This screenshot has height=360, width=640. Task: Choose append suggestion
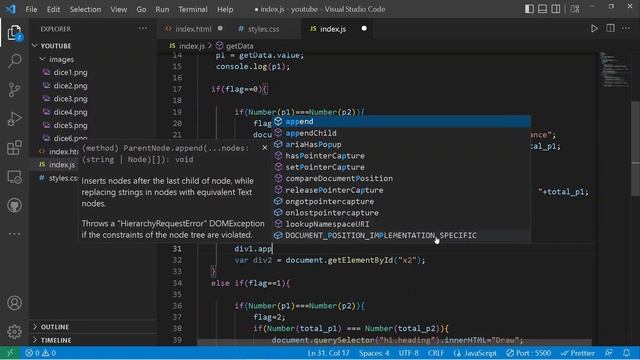click(x=402, y=121)
